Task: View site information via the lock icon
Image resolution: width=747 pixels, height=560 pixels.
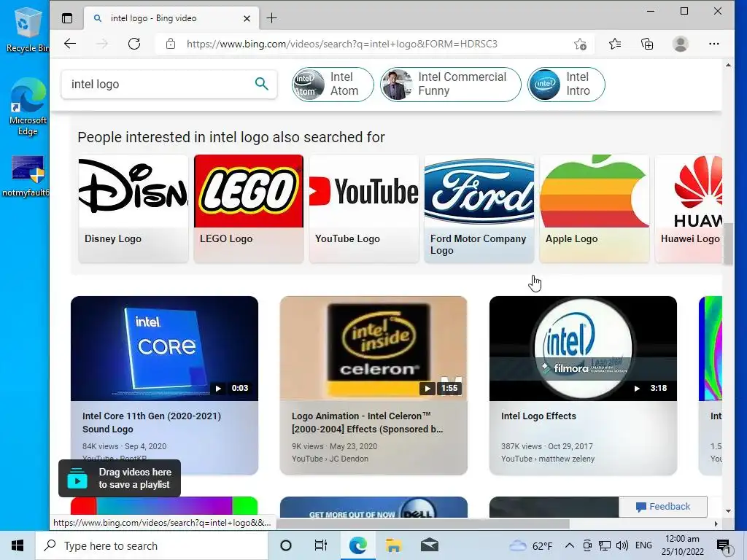Action: (171, 44)
